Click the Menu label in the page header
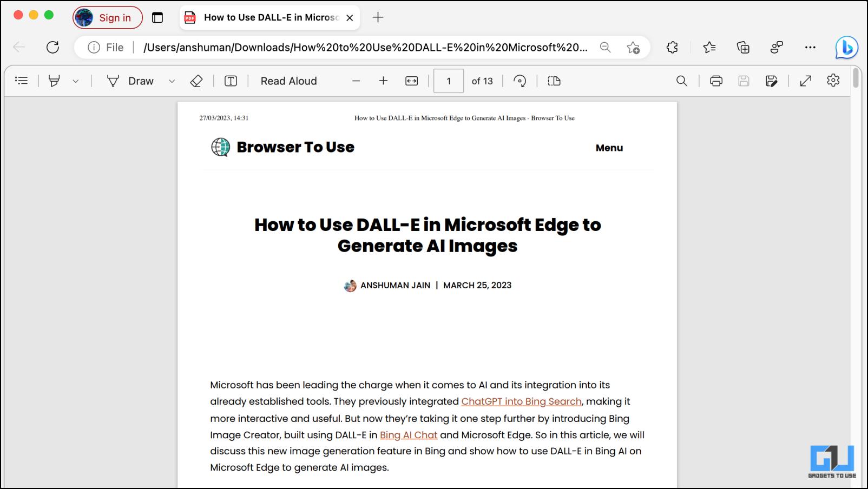This screenshot has height=489, width=868. click(609, 148)
